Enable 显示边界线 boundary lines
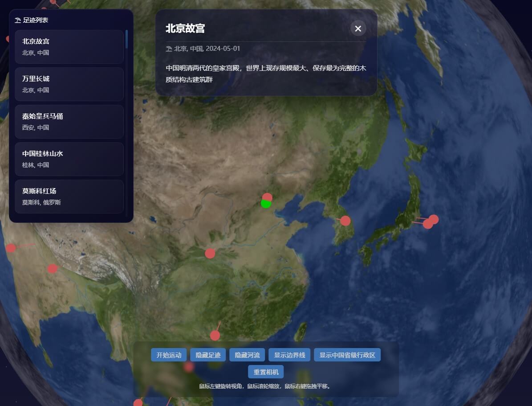Viewport: 532px width, 406px height. click(289, 355)
